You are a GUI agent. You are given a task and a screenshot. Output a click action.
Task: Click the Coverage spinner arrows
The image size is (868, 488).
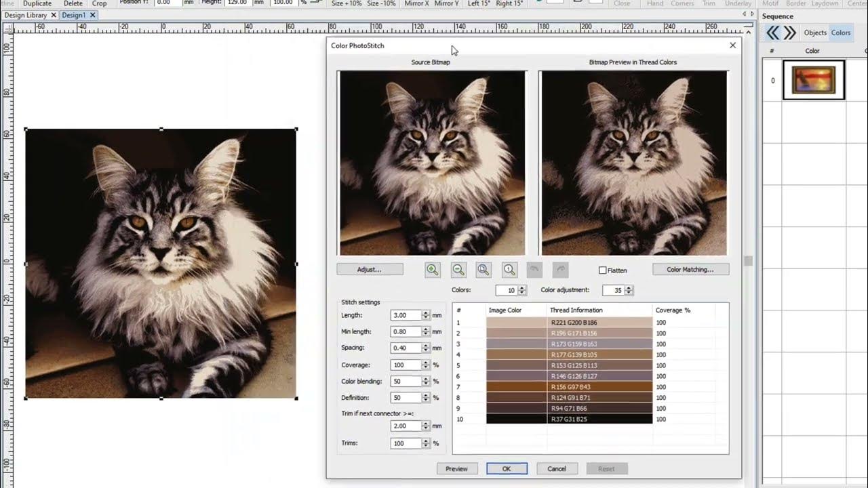[426, 365]
